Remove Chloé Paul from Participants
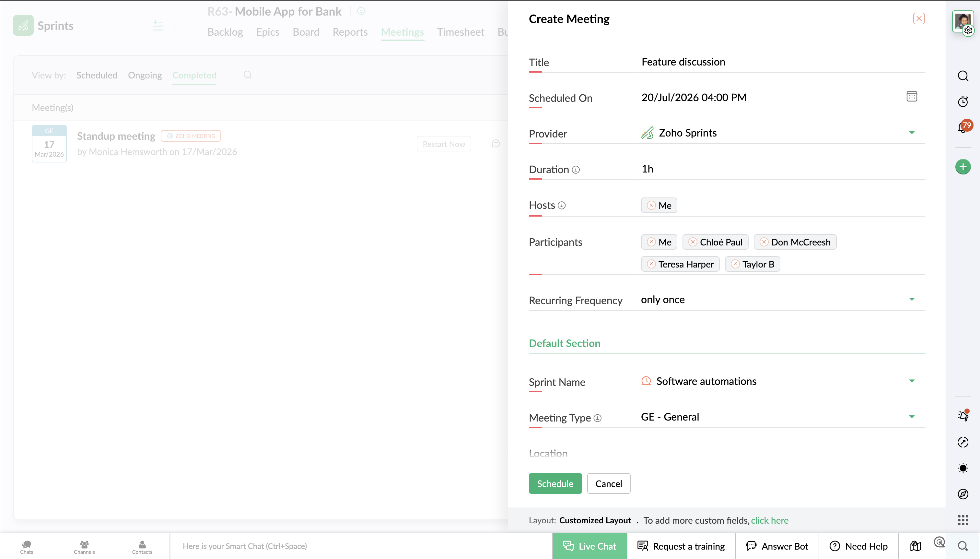This screenshot has height=559, width=980. tap(693, 242)
